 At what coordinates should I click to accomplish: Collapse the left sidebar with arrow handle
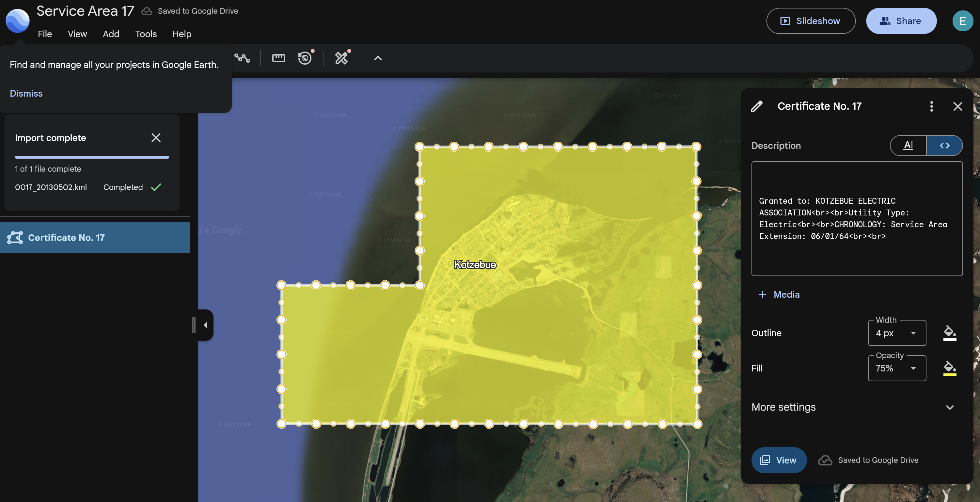206,325
